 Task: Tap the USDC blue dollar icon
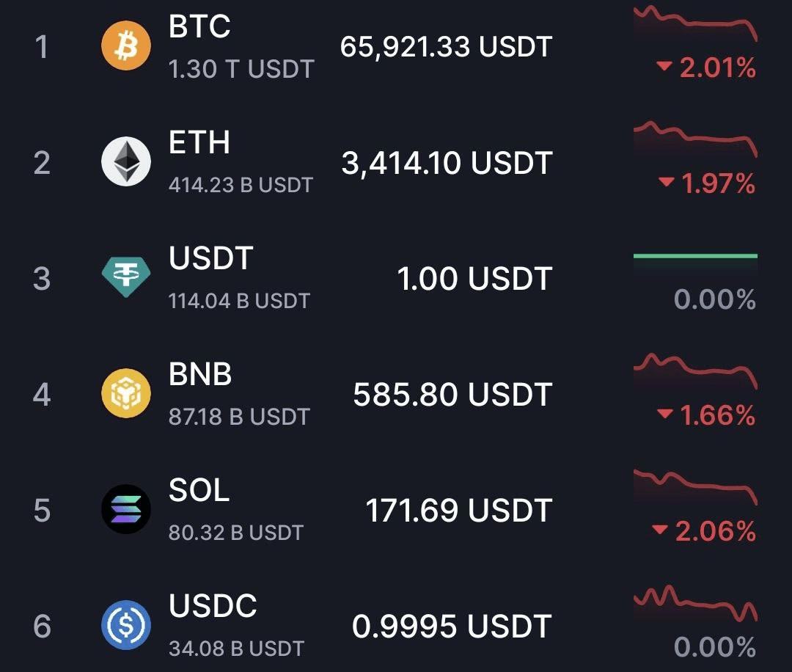pos(126,625)
